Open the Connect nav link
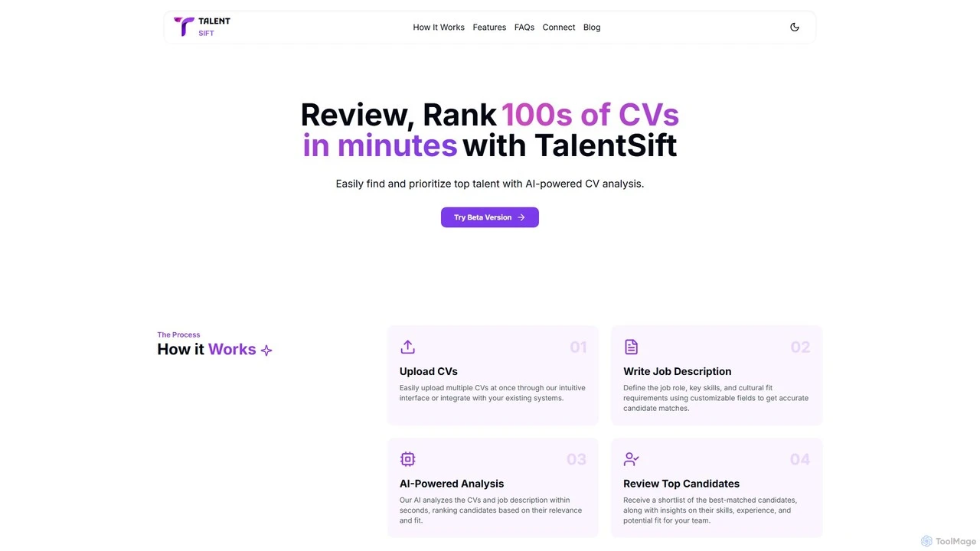 point(559,27)
